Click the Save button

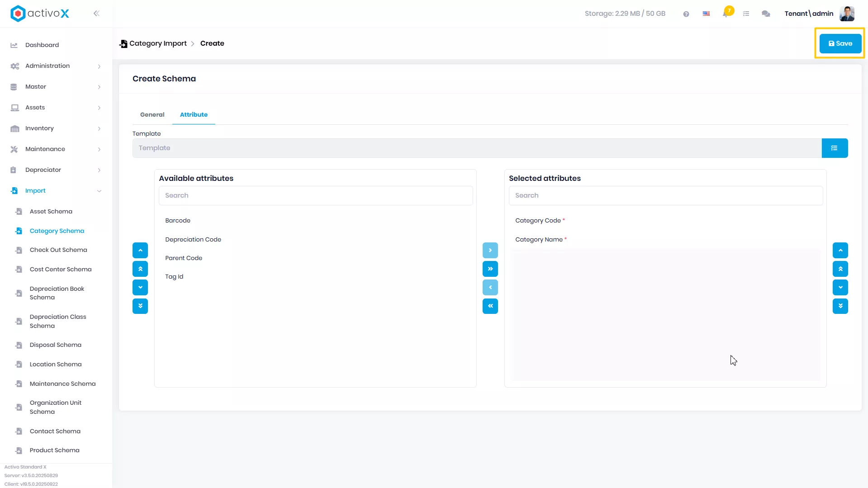[x=840, y=43]
